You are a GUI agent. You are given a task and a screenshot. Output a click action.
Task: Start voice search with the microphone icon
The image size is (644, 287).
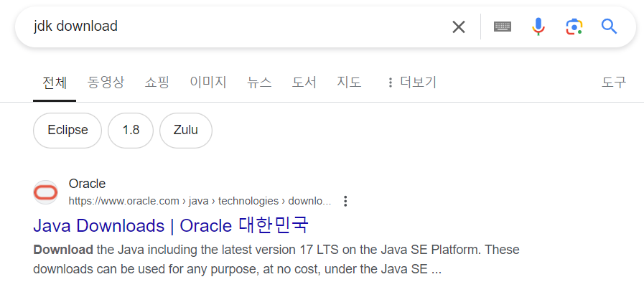[x=538, y=27]
